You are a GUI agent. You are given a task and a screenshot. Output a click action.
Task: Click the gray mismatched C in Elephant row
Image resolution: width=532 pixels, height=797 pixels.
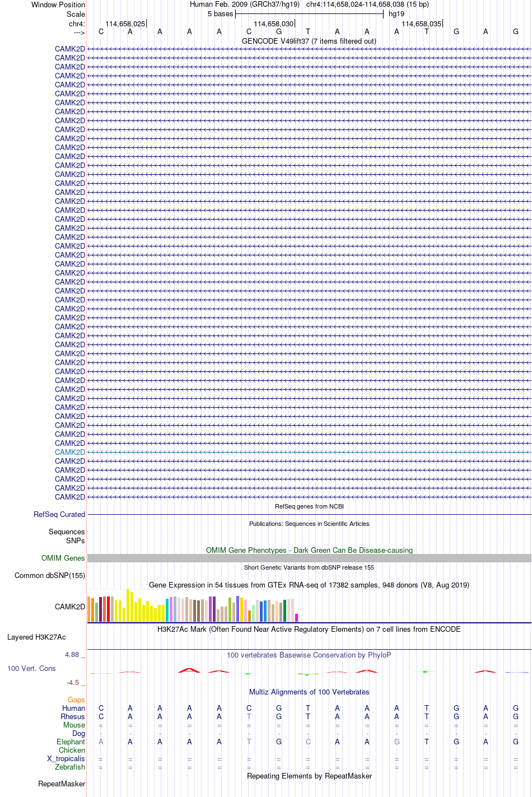tap(308, 742)
